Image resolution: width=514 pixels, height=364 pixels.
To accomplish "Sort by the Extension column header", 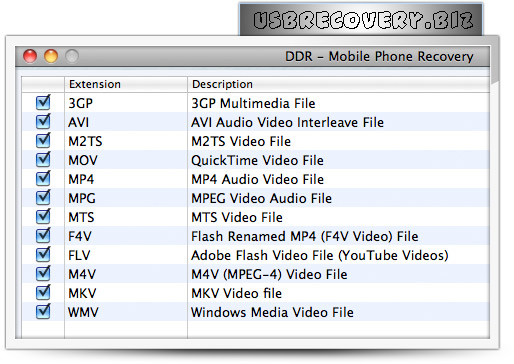I will pyautogui.click(x=126, y=84).
